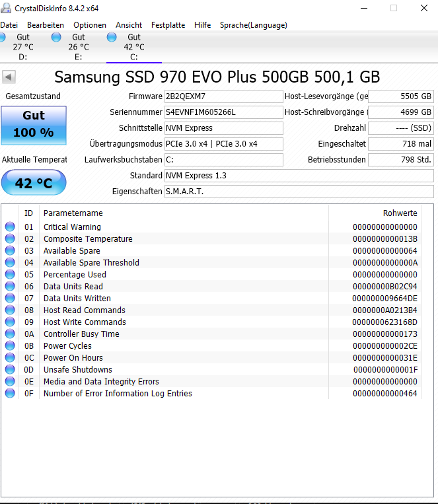Click raw value 00000000000464
The width and height of the screenshot is (438, 504).
tap(384, 394)
